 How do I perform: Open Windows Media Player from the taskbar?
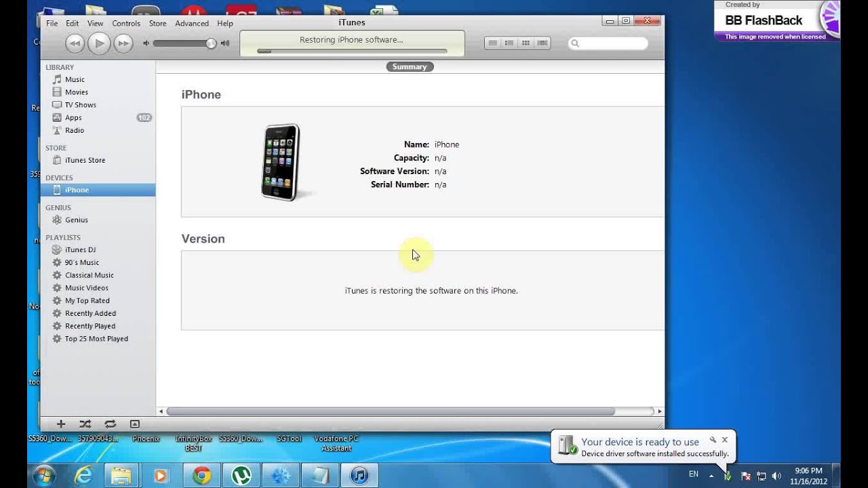click(161, 475)
